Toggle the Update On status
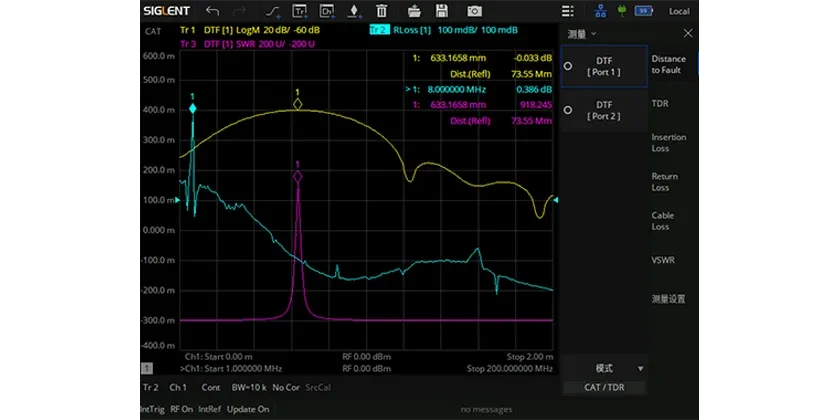Screen dimensions: 840x420 point(248,409)
